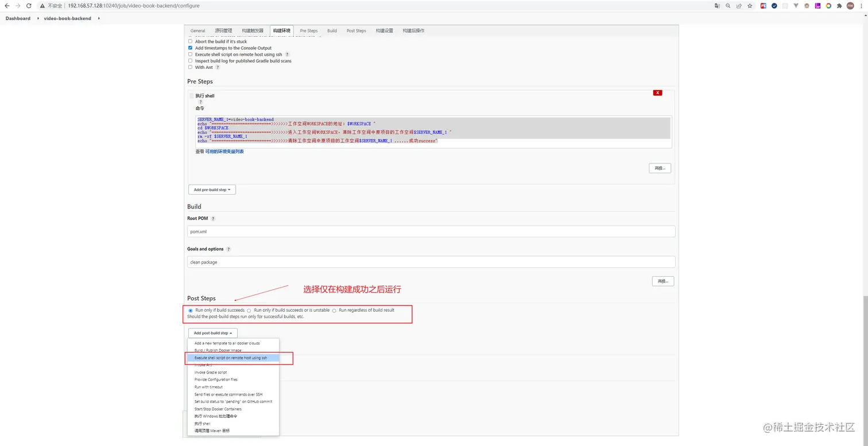Switch to the 源码管理 tab

223,30
